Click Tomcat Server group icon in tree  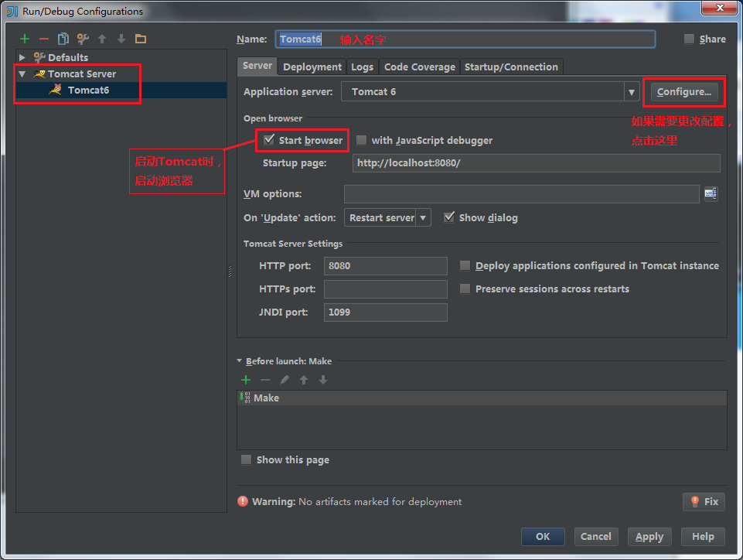[x=39, y=74]
